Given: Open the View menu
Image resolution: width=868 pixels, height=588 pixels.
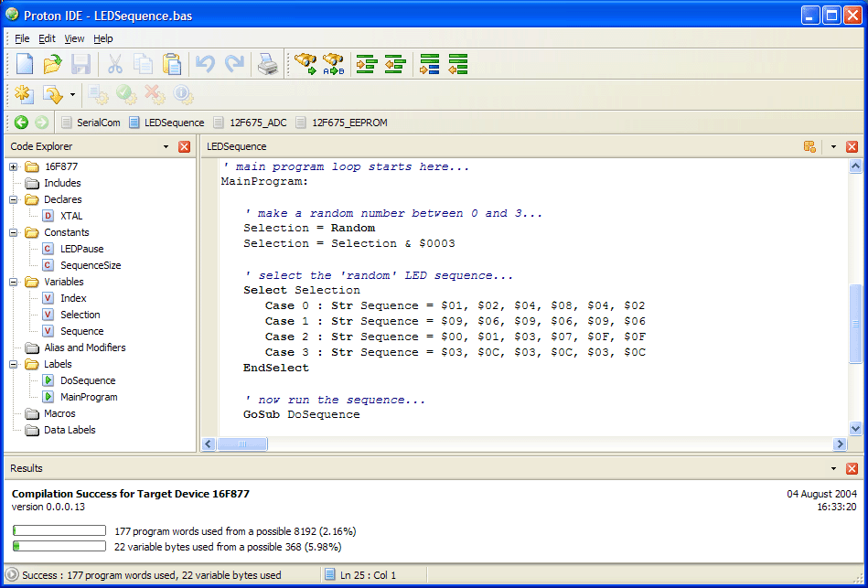Looking at the screenshot, I should point(73,38).
